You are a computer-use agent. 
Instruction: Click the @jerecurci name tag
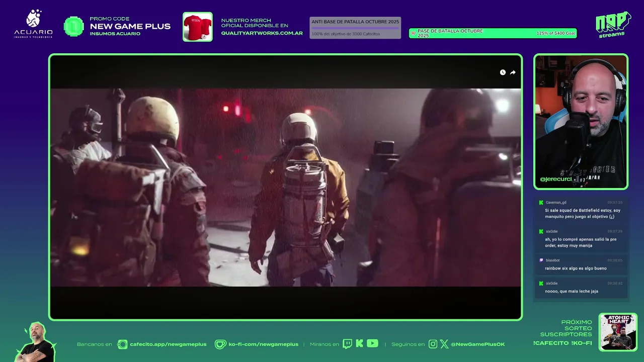[x=555, y=179]
